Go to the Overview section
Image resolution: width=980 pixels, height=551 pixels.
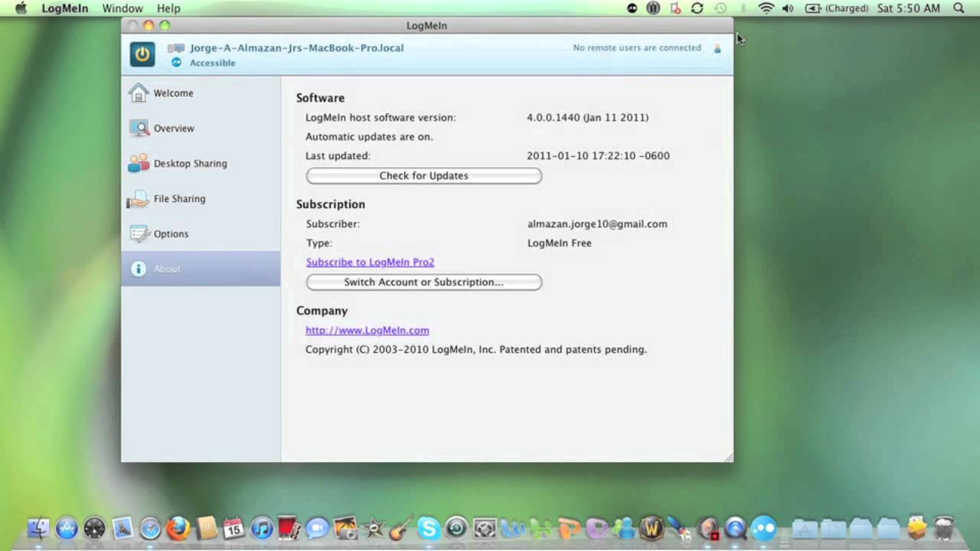[201, 129]
